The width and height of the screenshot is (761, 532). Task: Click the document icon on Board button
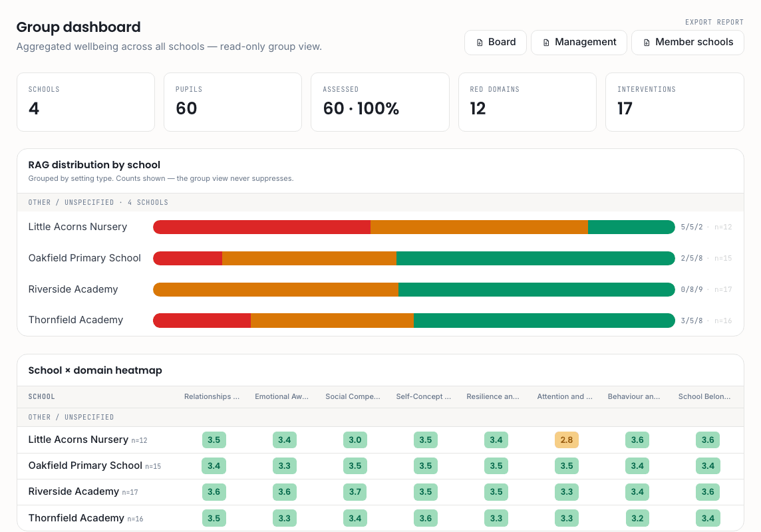point(480,43)
